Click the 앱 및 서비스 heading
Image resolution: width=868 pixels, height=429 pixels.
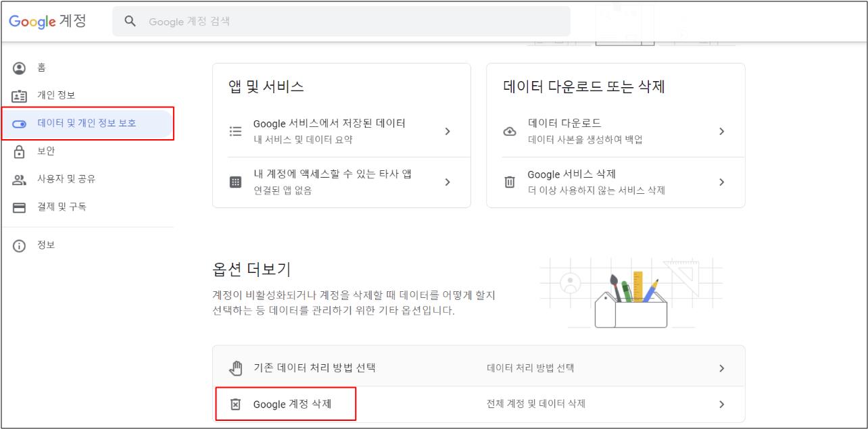pos(266,86)
